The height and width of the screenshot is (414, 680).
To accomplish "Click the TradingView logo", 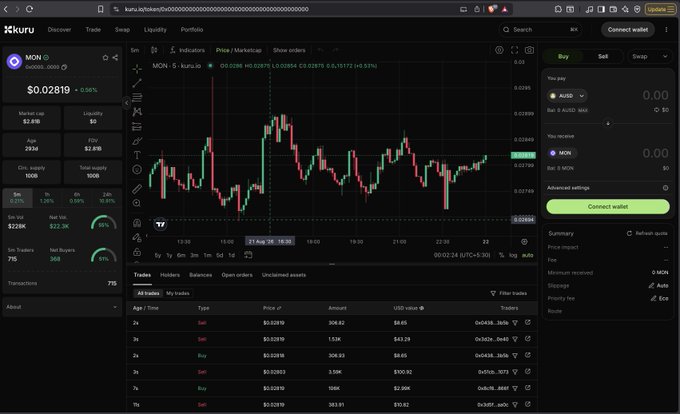I will 160,224.
